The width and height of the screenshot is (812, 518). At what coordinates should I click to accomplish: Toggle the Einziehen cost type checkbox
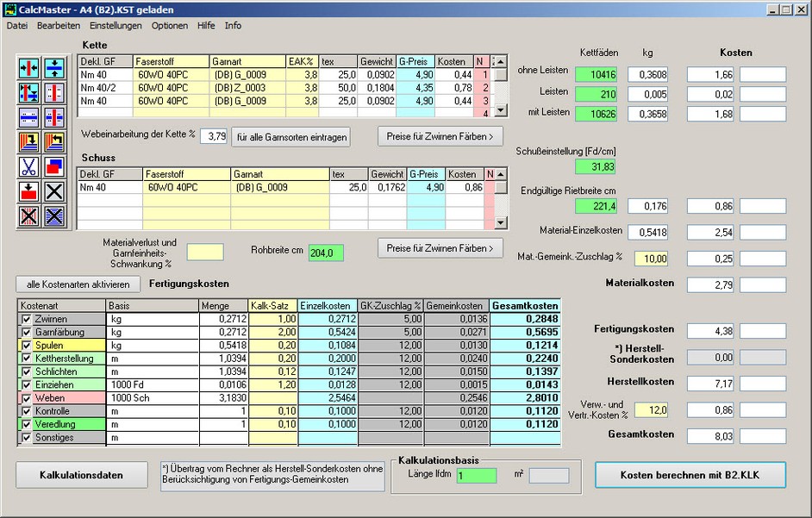coord(26,385)
